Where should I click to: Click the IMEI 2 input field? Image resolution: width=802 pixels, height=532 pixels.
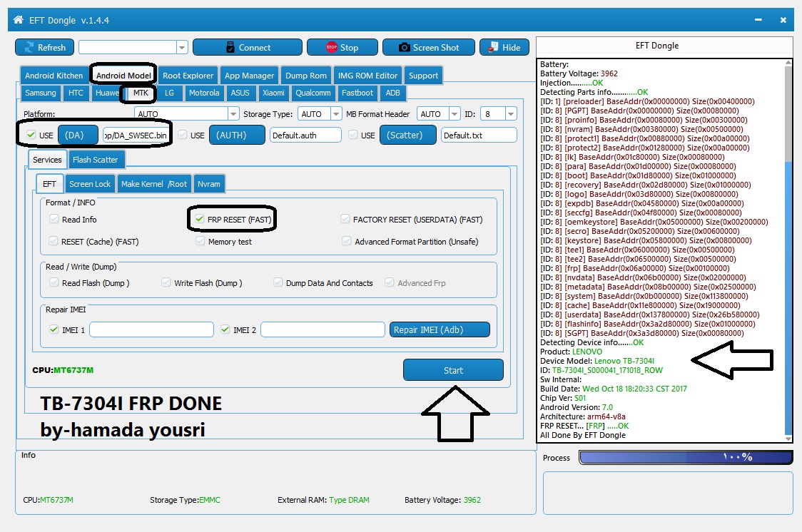click(x=323, y=329)
